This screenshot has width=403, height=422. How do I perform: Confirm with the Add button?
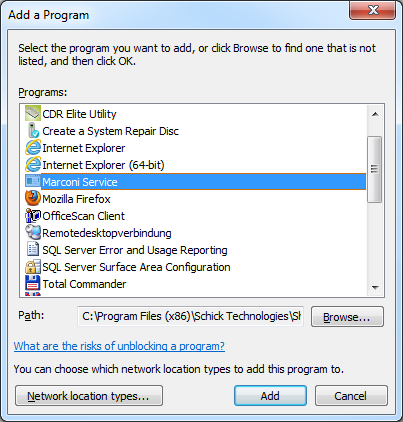[x=270, y=396]
